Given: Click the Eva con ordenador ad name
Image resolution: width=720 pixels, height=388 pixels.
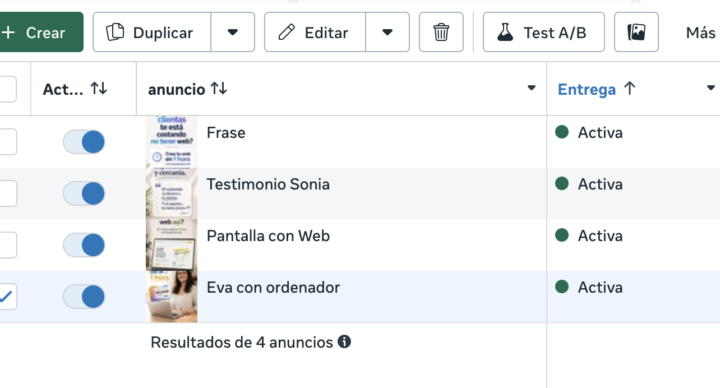Looking at the screenshot, I should pyautogui.click(x=273, y=287).
